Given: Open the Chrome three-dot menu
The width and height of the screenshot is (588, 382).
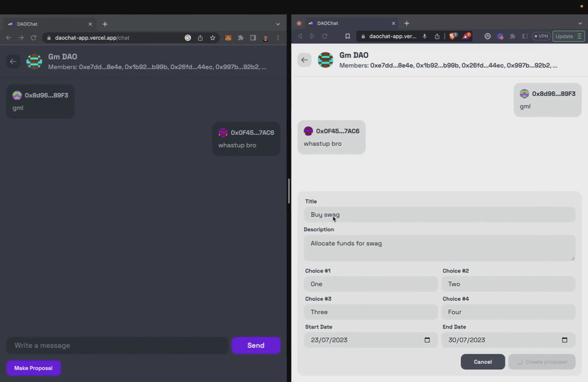Looking at the screenshot, I should [278, 38].
